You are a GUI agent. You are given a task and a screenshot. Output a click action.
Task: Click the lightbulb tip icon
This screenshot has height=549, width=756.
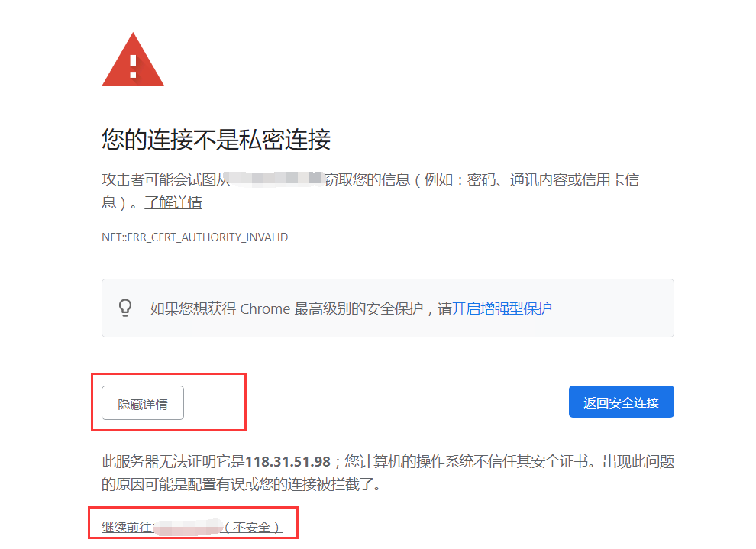pos(125,308)
